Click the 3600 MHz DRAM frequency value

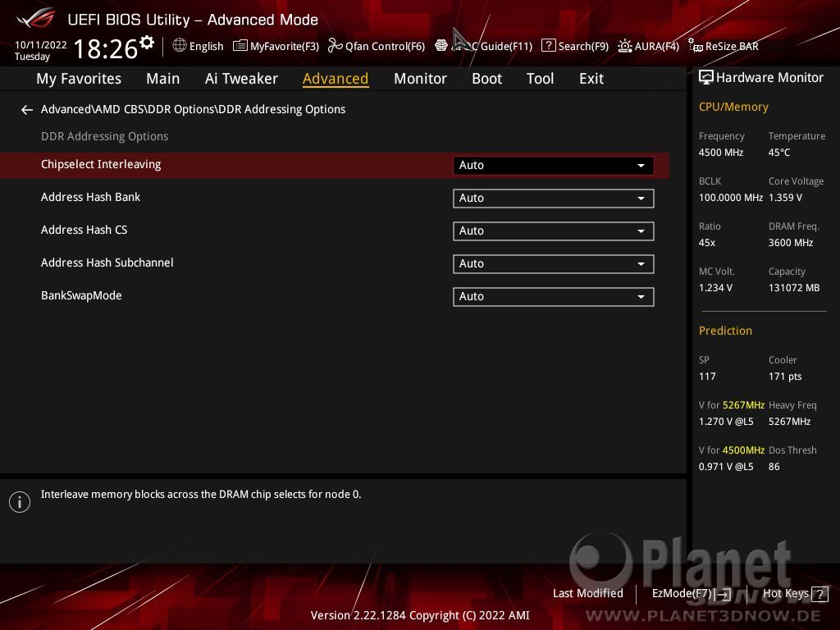point(791,243)
